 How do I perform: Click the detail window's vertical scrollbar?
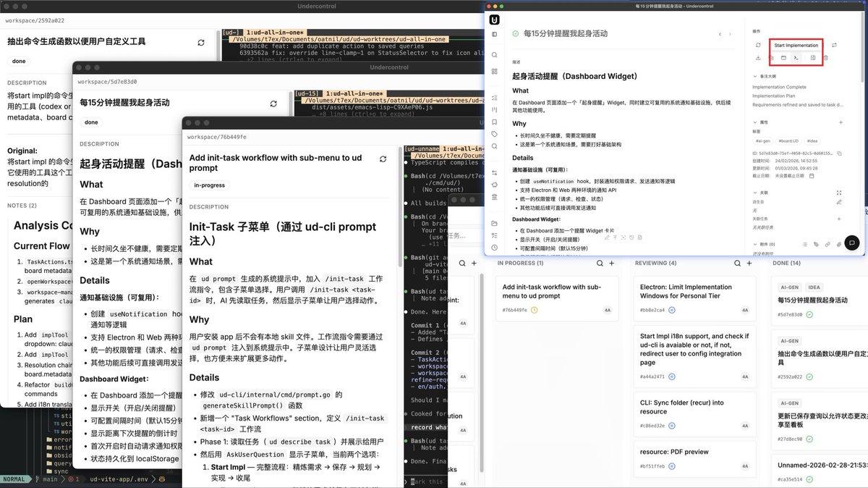[x=863, y=51]
